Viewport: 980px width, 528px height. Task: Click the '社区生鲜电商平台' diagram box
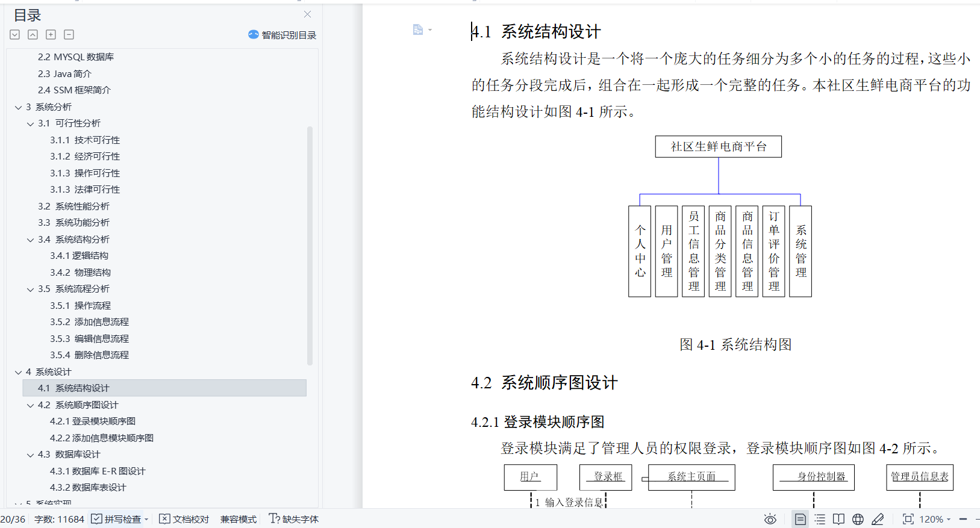(x=719, y=146)
